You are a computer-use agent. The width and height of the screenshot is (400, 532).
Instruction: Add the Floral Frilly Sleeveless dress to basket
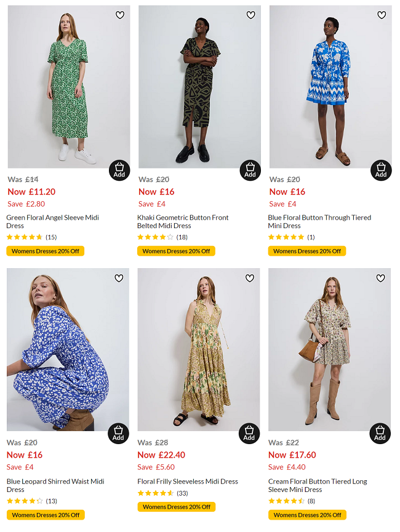pyautogui.click(x=250, y=432)
